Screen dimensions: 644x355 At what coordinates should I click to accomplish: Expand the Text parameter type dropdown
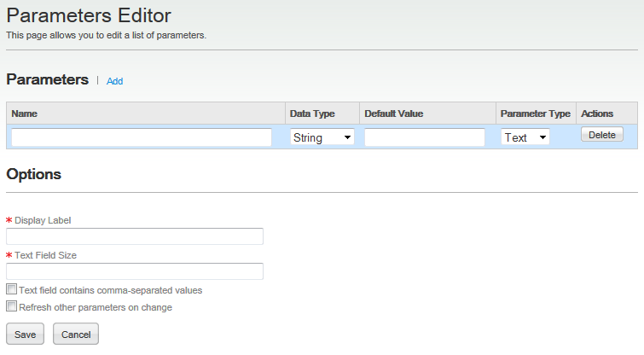coord(525,137)
